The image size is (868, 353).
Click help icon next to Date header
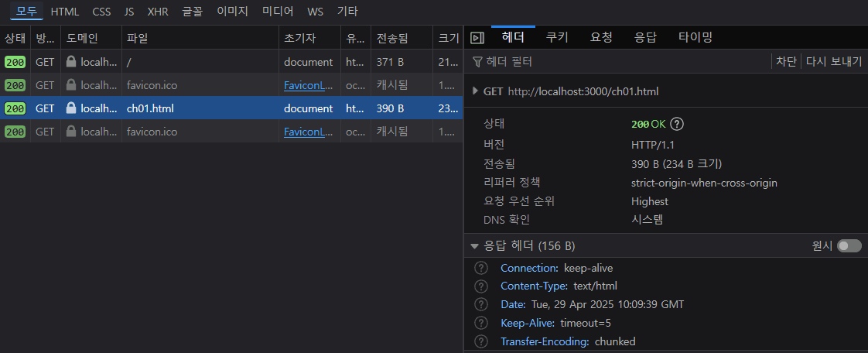(481, 304)
